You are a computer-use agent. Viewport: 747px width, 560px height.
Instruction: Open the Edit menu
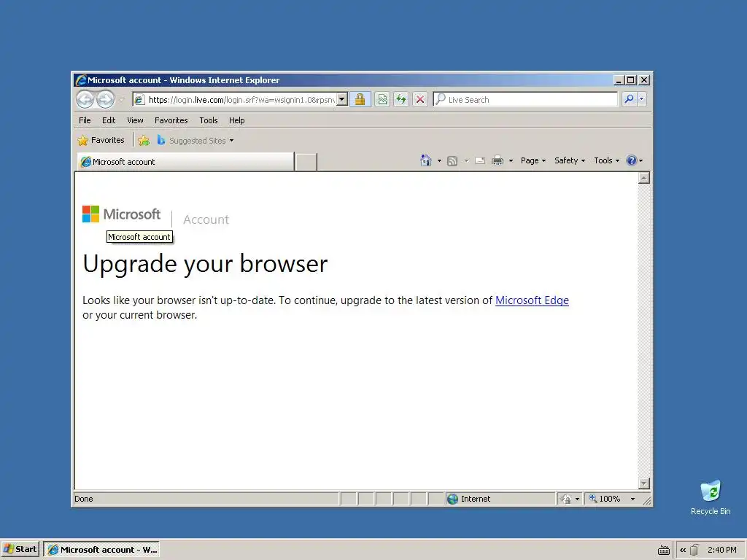point(109,120)
